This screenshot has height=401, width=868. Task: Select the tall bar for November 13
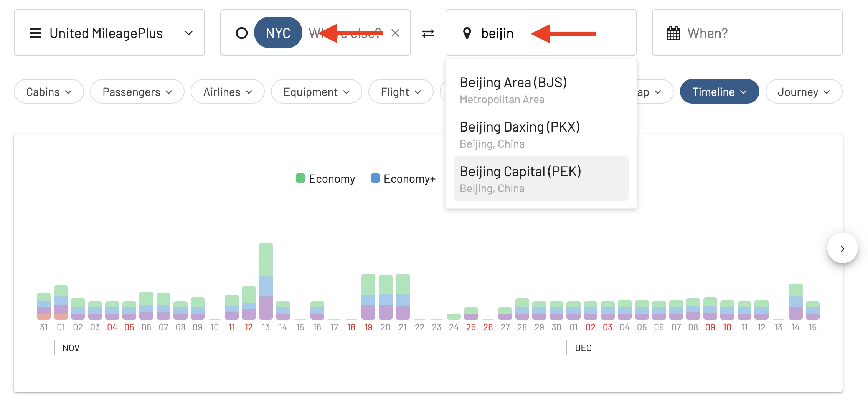point(266,281)
